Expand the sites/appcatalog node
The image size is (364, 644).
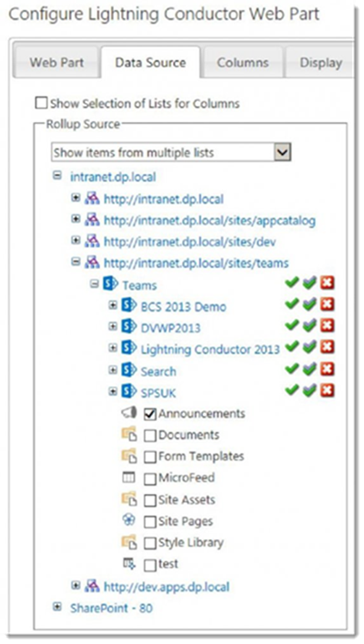(x=76, y=219)
